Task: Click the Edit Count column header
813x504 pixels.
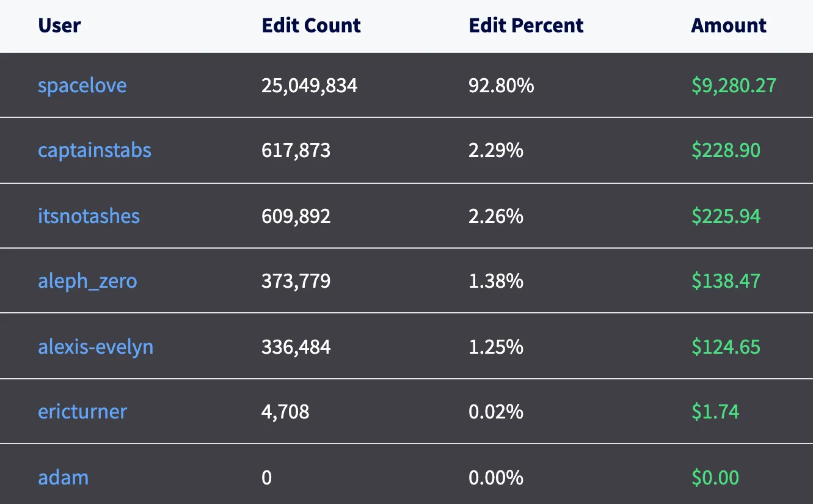Action: [311, 26]
